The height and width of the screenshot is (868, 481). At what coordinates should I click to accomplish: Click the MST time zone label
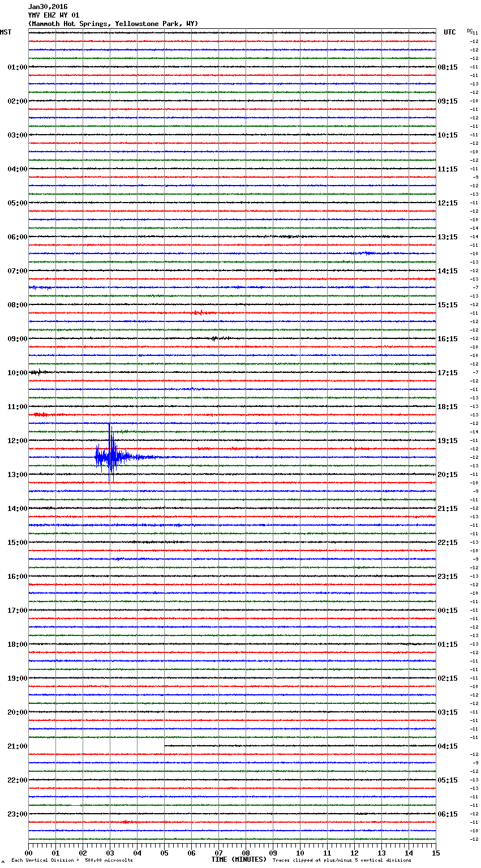click(6, 32)
